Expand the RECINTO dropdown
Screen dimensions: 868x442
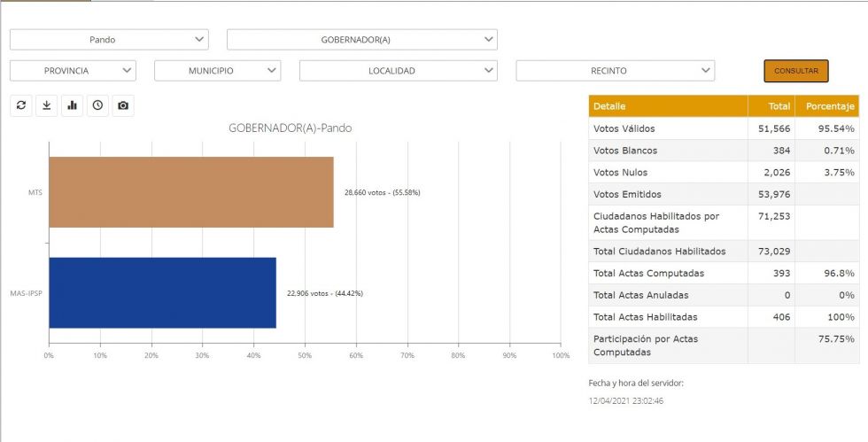[x=615, y=71]
